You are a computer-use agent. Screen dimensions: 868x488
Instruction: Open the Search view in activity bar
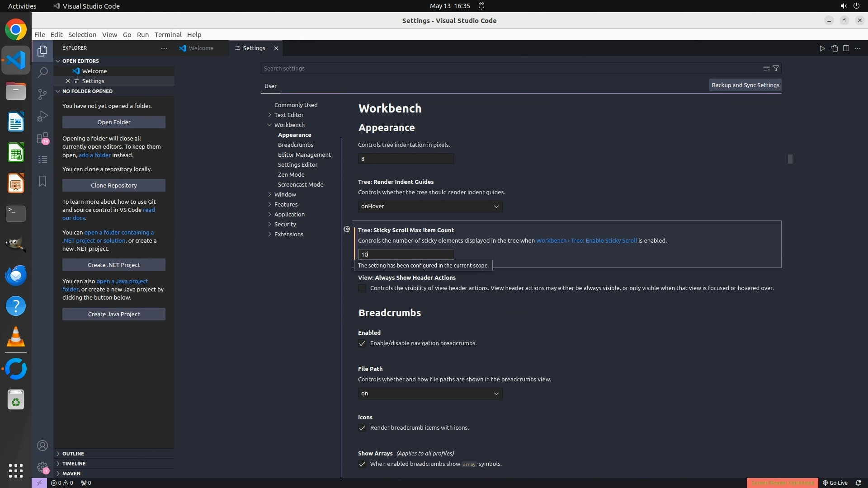[x=42, y=72]
